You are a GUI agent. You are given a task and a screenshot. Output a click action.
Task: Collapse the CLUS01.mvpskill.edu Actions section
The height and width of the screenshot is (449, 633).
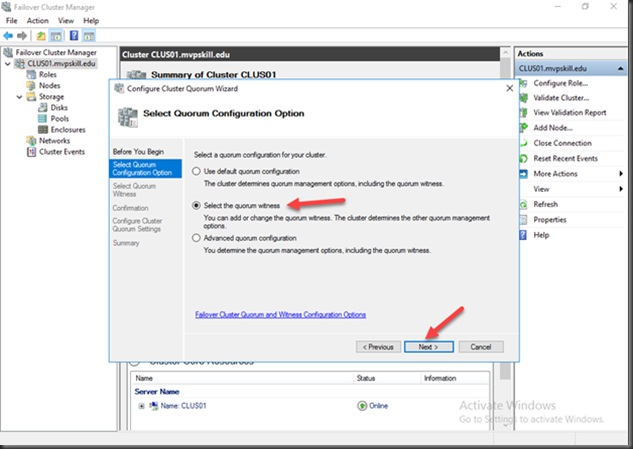[621, 69]
